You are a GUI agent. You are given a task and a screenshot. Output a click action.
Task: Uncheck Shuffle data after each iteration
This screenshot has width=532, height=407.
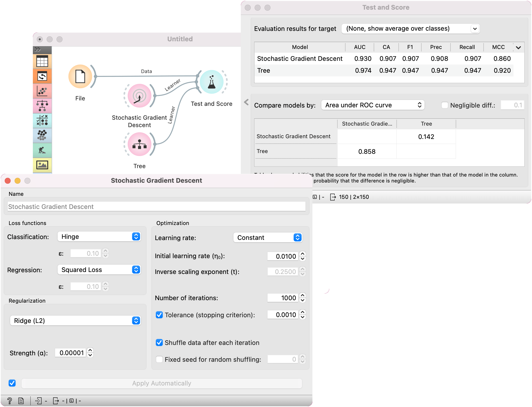159,342
